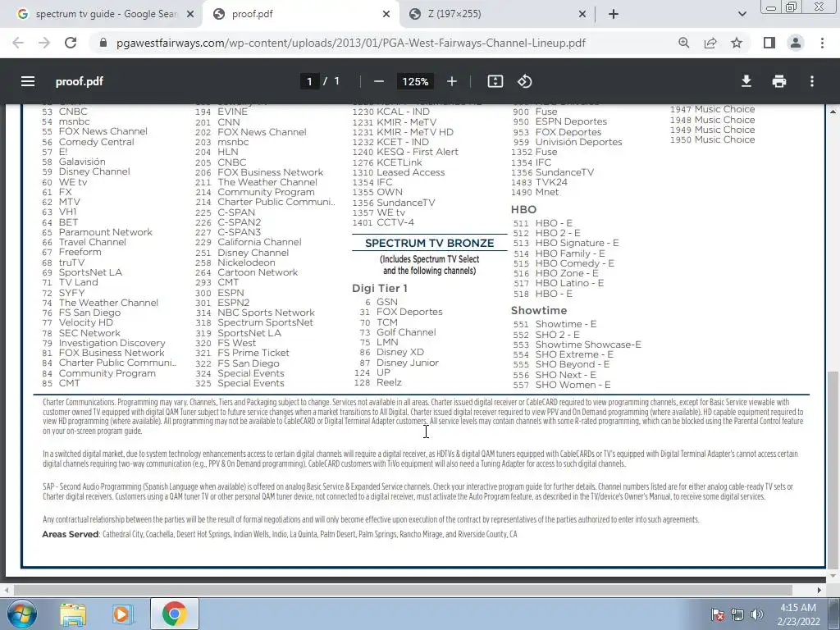Click the address bar URL field
Image resolution: width=840 pixels, height=630 pixels.
pyautogui.click(x=351, y=43)
